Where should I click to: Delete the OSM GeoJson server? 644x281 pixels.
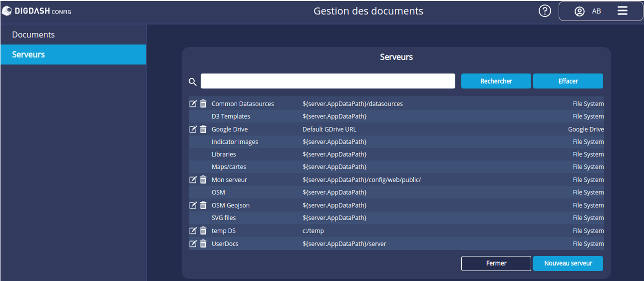point(203,205)
